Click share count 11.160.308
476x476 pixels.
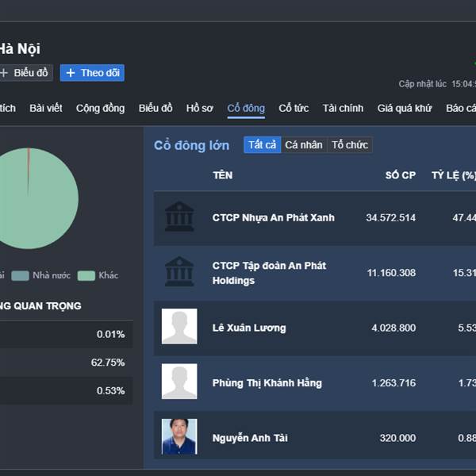[x=391, y=273]
